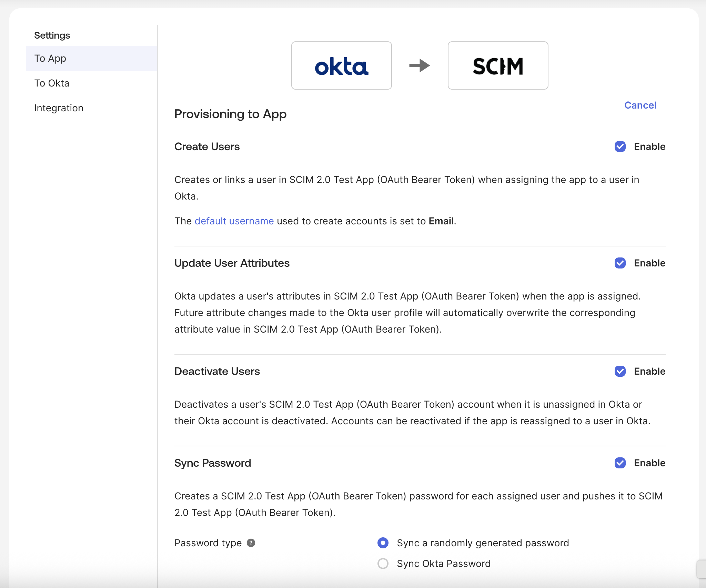Click the Okta logo card
The height and width of the screenshot is (588, 706).
pos(341,65)
